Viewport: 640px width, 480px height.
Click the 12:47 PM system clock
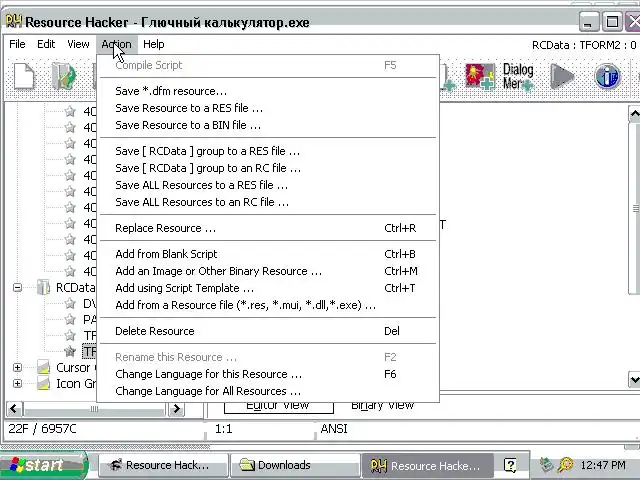point(603,465)
